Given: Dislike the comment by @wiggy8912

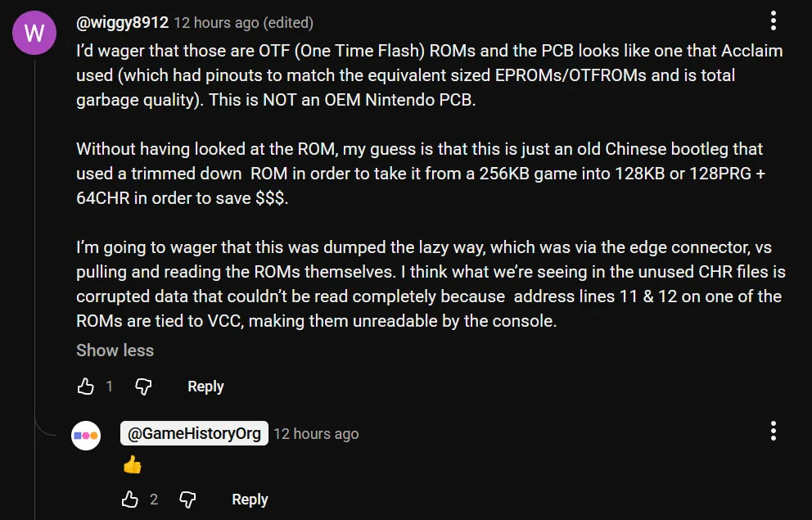Looking at the screenshot, I should pos(143,387).
